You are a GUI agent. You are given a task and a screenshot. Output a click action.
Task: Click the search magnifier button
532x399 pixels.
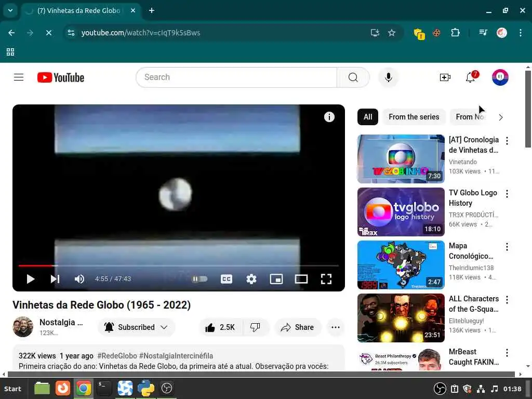click(x=353, y=77)
